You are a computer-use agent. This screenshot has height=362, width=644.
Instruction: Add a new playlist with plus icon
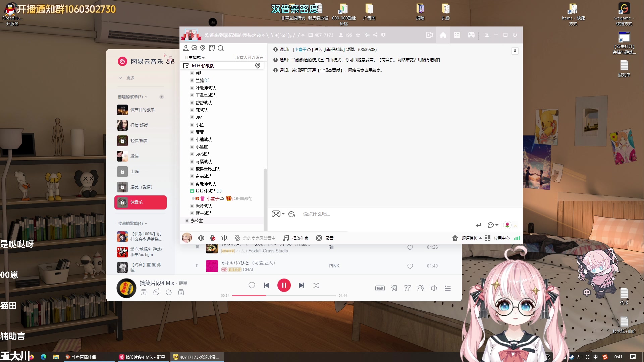tap(162, 97)
